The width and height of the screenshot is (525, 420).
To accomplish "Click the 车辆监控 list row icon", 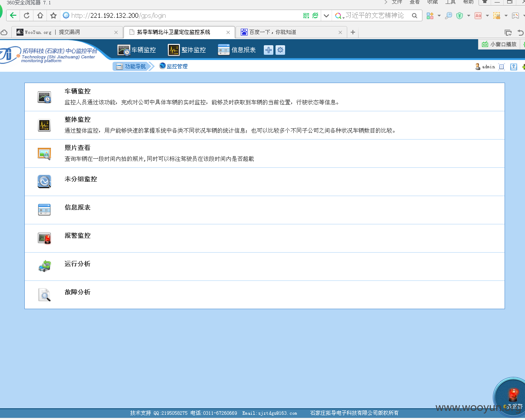I will coord(44,97).
